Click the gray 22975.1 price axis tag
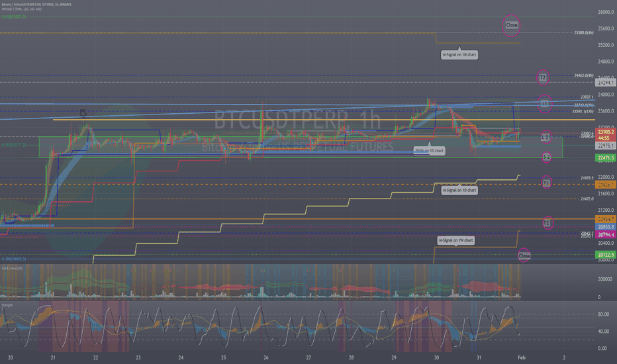This screenshot has height=364, width=617. 606,146
